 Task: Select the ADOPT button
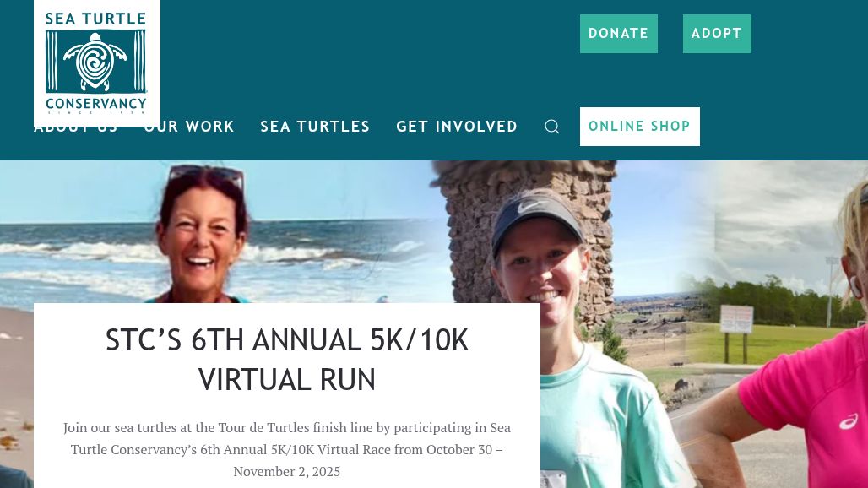tap(717, 34)
